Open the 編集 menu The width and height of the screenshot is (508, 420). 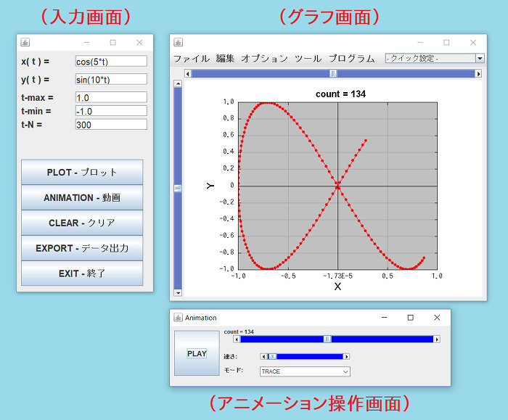point(225,59)
